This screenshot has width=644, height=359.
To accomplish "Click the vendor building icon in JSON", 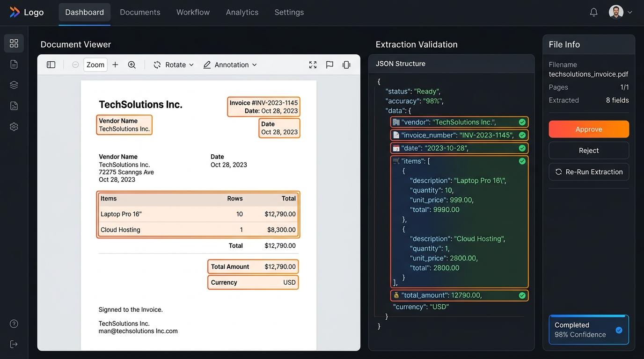I will [x=396, y=122].
